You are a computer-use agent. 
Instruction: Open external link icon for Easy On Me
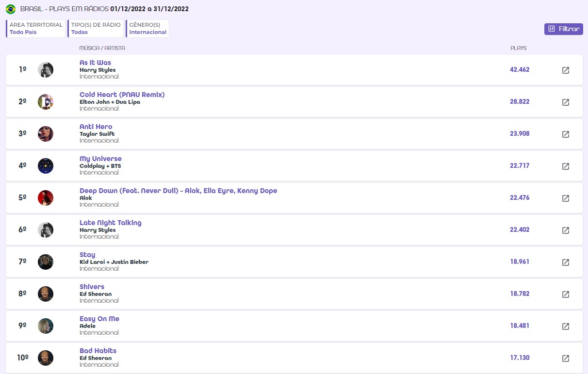tap(565, 326)
